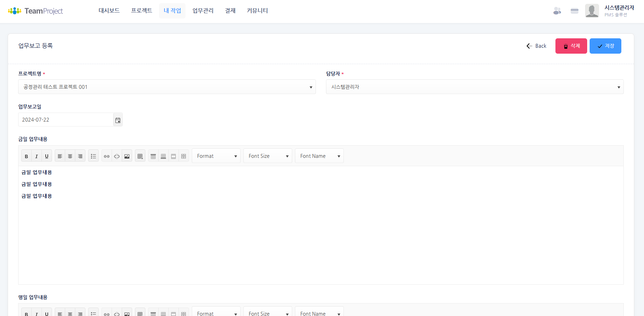Insert image via 금일 업무내용 toolbar icon
644x316 pixels.
coord(127,156)
